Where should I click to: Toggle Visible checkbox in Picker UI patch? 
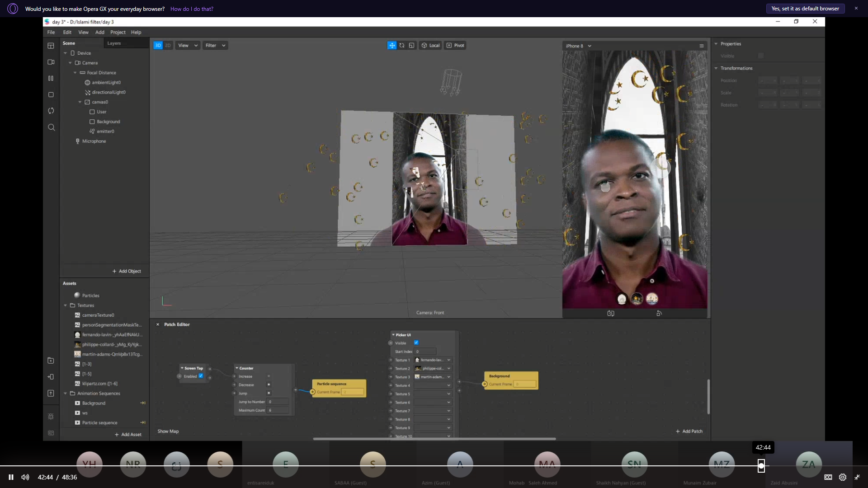pyautogui.click(x=416, y=343)
